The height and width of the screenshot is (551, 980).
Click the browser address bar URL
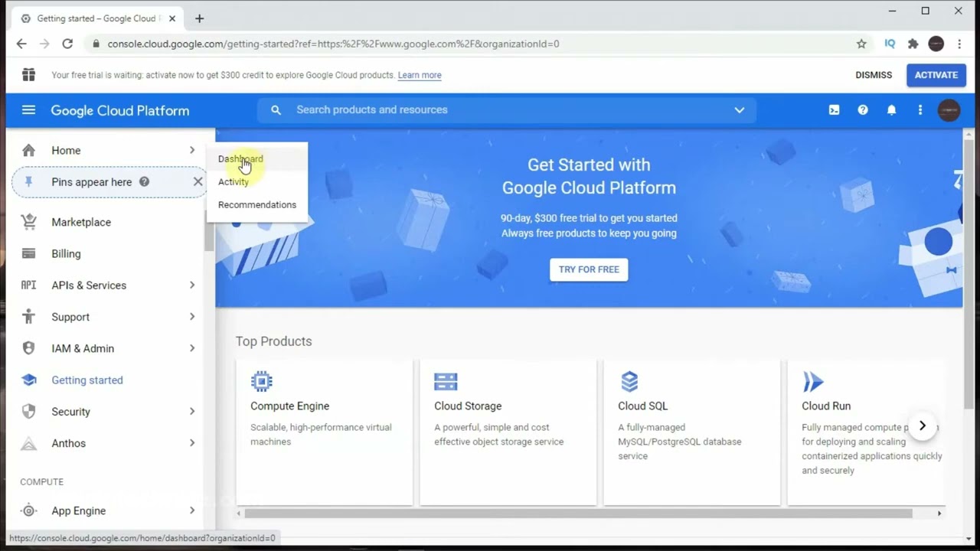coord(333,44)
